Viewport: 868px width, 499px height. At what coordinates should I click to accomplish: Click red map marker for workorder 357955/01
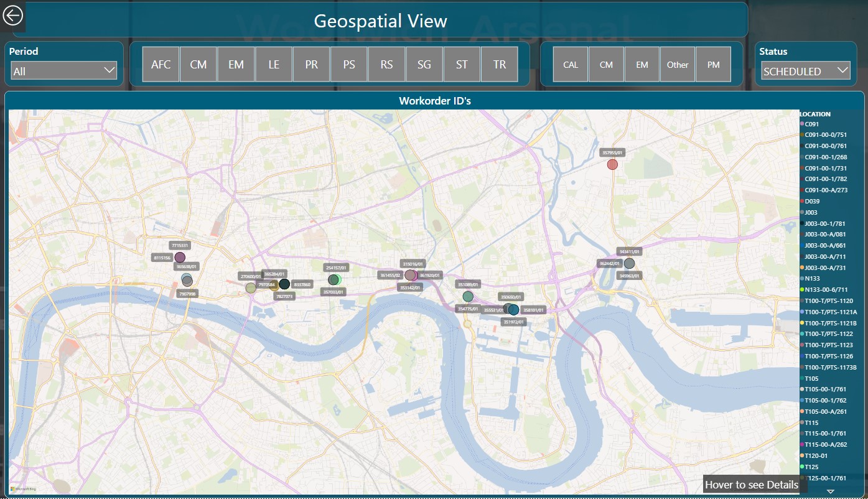coord(612,164)
